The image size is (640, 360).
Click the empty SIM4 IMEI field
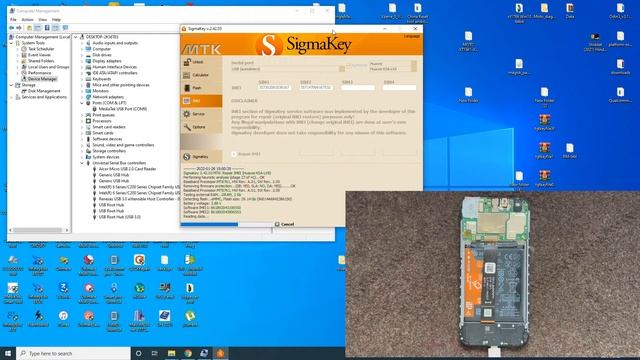(x=400, y=87)
